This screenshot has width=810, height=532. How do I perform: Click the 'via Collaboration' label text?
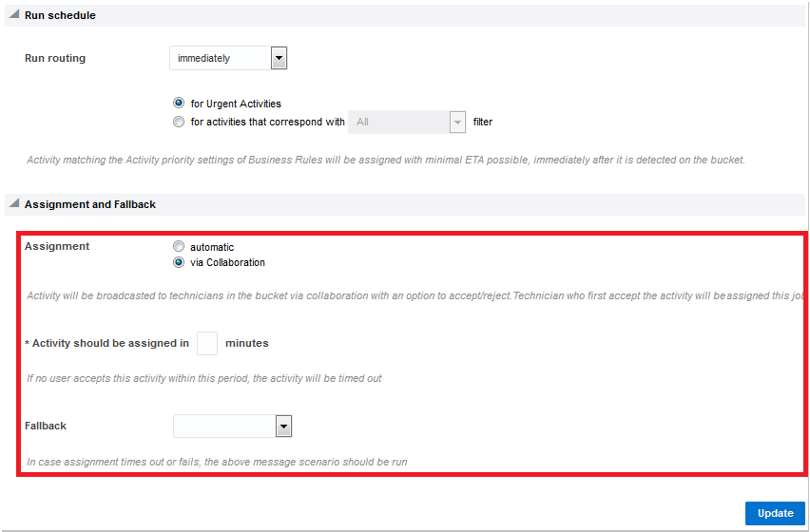(227, 262)
